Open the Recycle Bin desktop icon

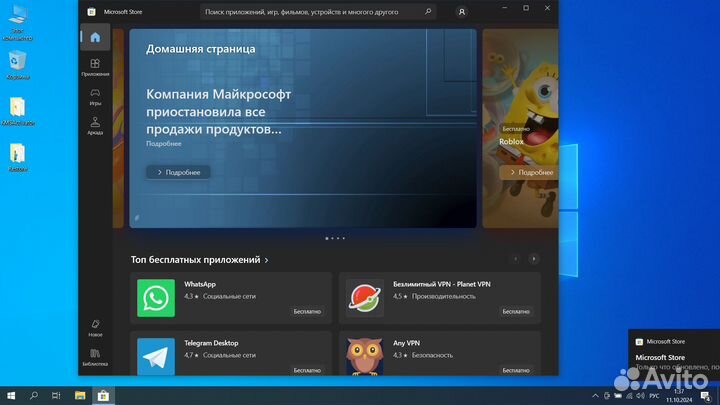point(17,65)
